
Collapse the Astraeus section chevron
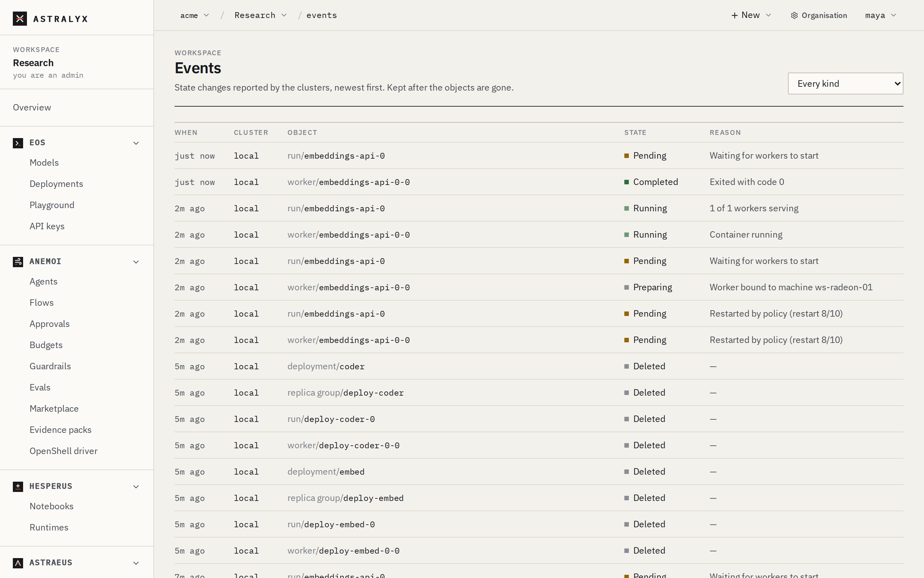click(x=136, y=563)
